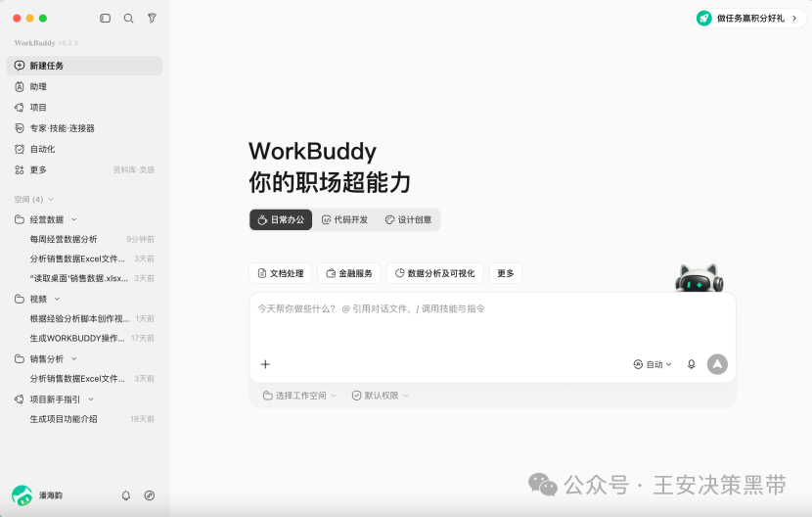Toggle the sidebar panel icon
Image resolution: width=812 pixels, height=517 pixels.
point(105,19)
